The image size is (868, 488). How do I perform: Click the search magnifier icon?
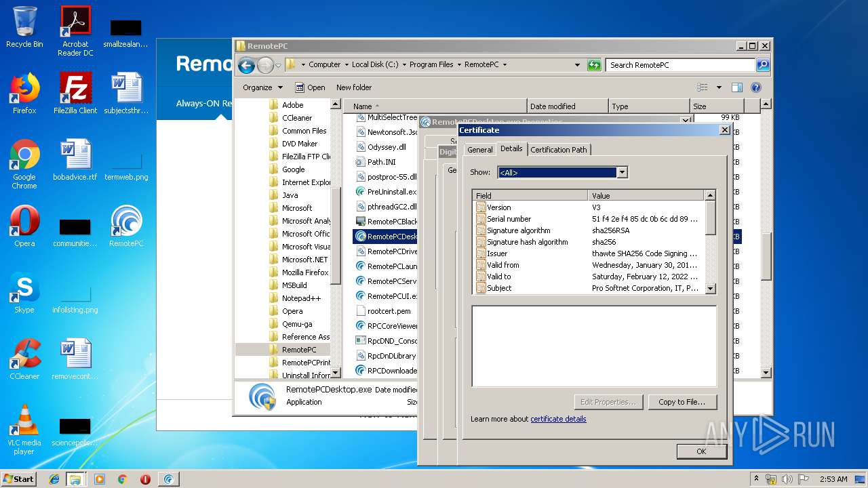pos(763,65)
